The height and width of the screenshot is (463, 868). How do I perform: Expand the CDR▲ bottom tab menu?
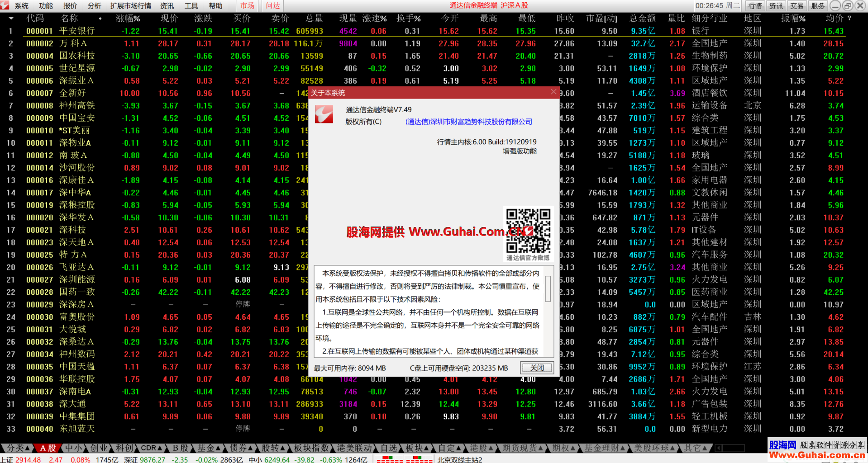[x=152, y=448]
